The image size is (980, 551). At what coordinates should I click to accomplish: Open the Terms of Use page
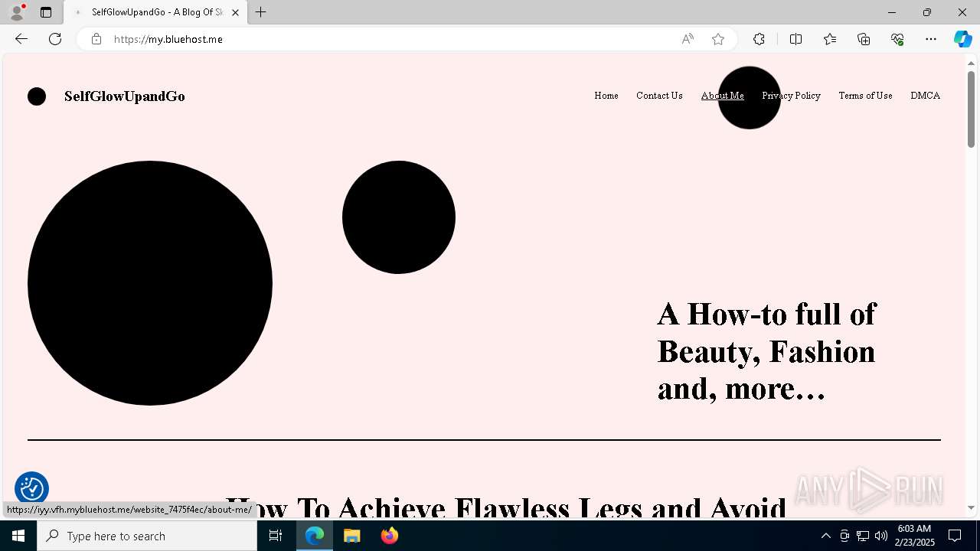point(865,96)
